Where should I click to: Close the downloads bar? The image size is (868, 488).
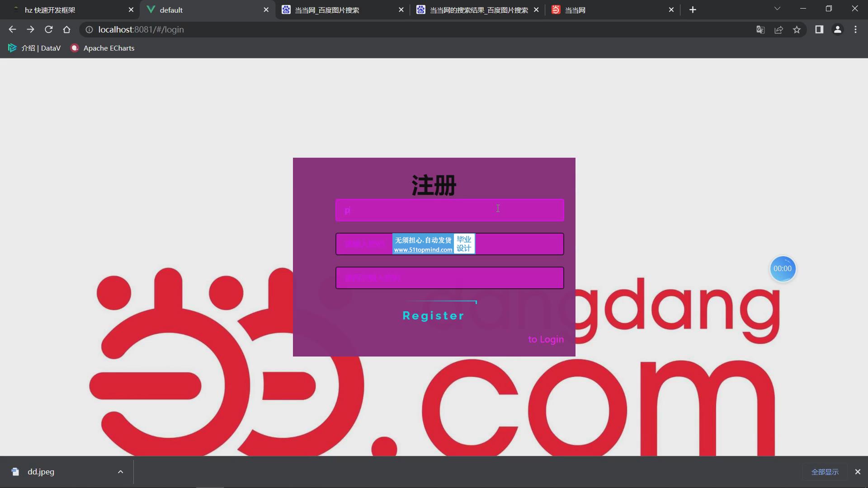click(858, 472)
